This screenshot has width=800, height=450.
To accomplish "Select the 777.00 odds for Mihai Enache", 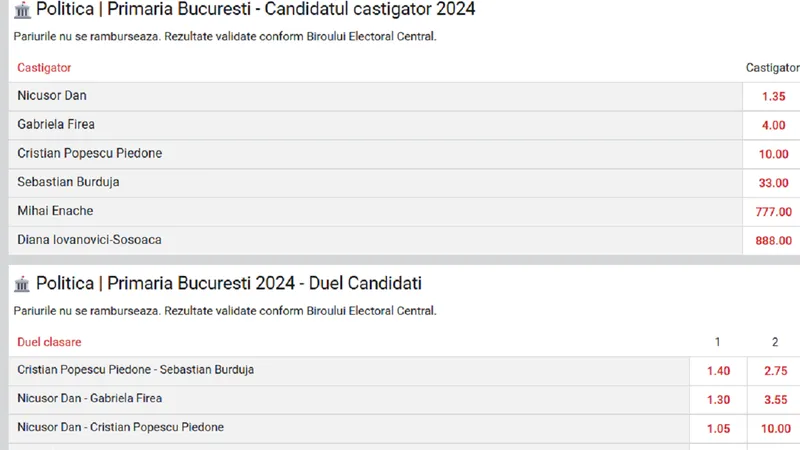I will (x=773, y=212).
